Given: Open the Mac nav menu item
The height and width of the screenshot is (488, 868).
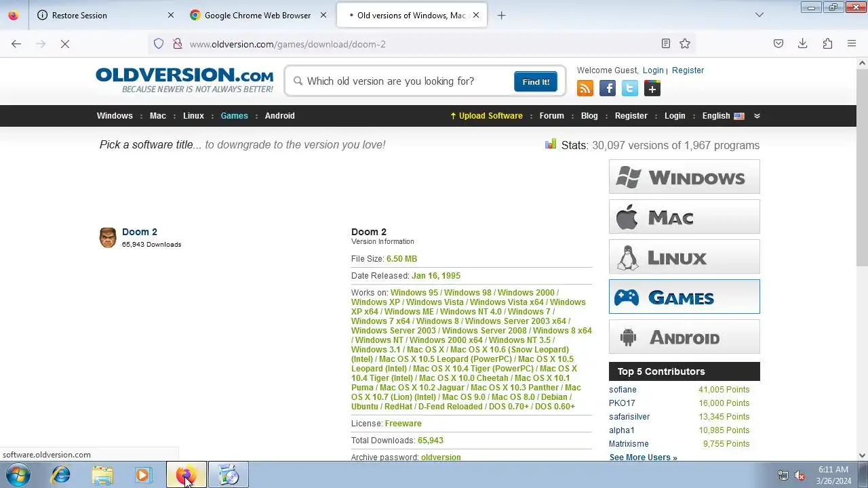Looking at the screenshot, I should pos(158,116).
